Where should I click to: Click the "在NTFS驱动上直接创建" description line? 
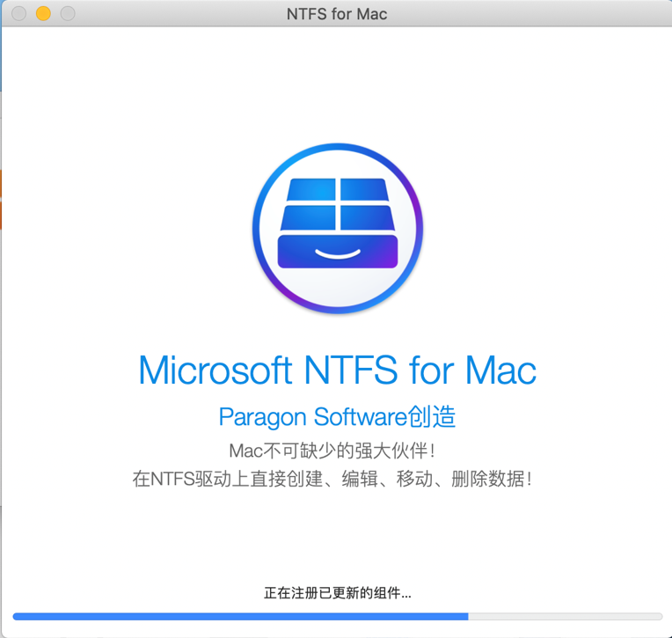click(332, 480)
